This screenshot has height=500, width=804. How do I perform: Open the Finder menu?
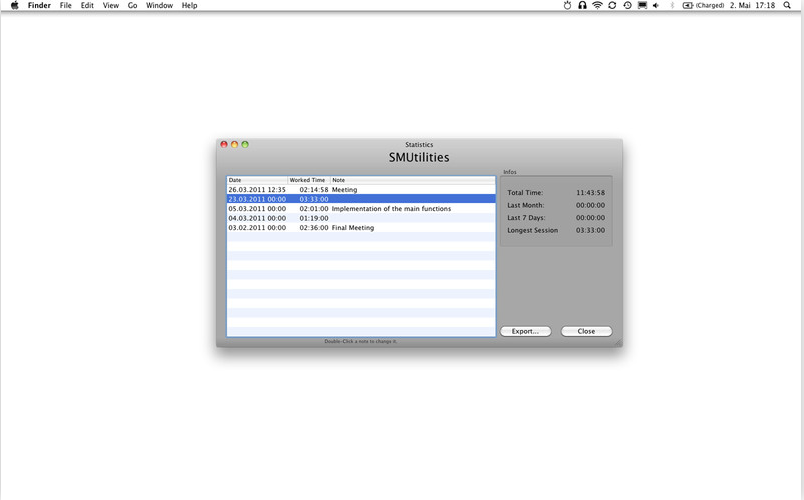pos(39,5)
